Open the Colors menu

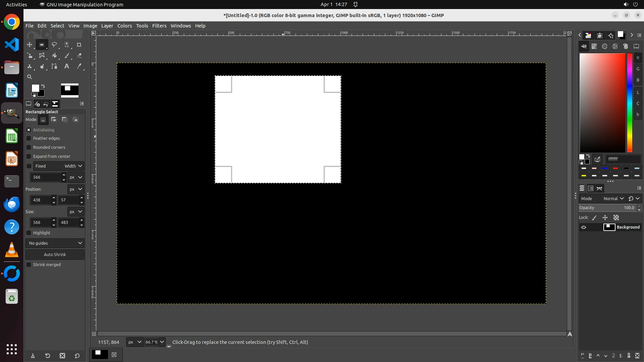(124, 26)
